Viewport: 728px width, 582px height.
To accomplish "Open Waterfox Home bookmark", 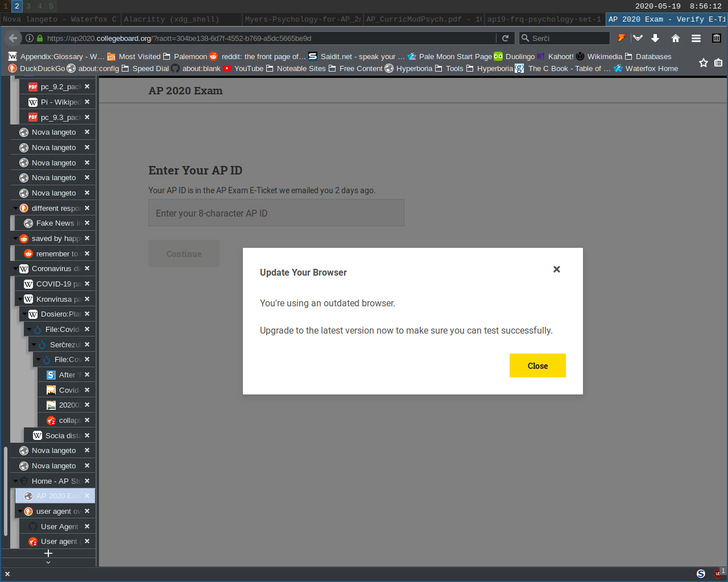I will pyautogui.click(x=646, y=68).
